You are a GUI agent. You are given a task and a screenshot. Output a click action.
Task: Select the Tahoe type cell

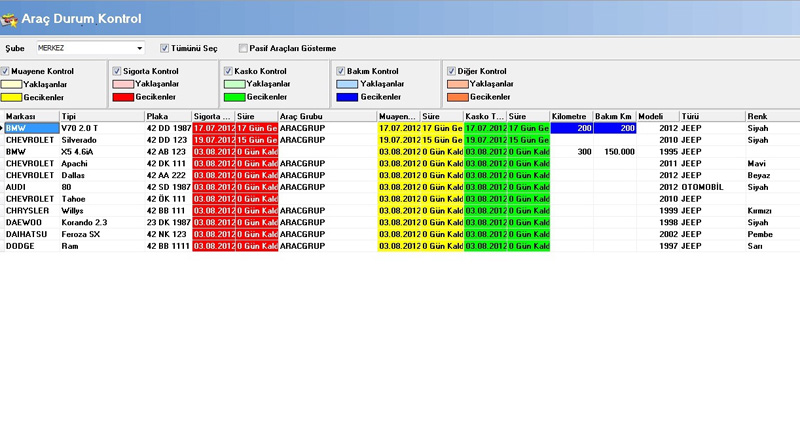click(102, 199)
